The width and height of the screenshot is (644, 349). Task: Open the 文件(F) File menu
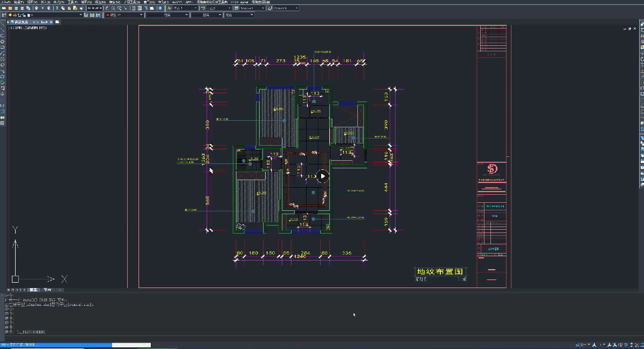click(5, 2)
